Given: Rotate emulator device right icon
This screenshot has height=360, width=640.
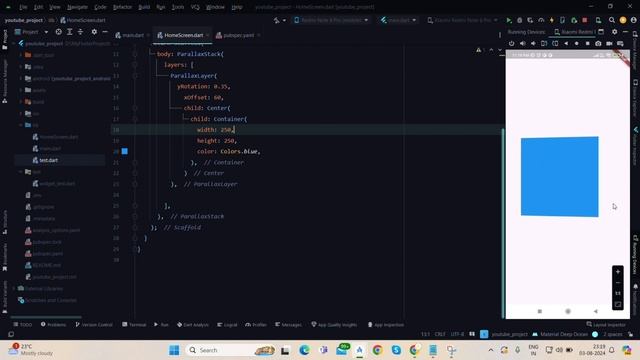Looking at the screenshot, I should [555, 43].
